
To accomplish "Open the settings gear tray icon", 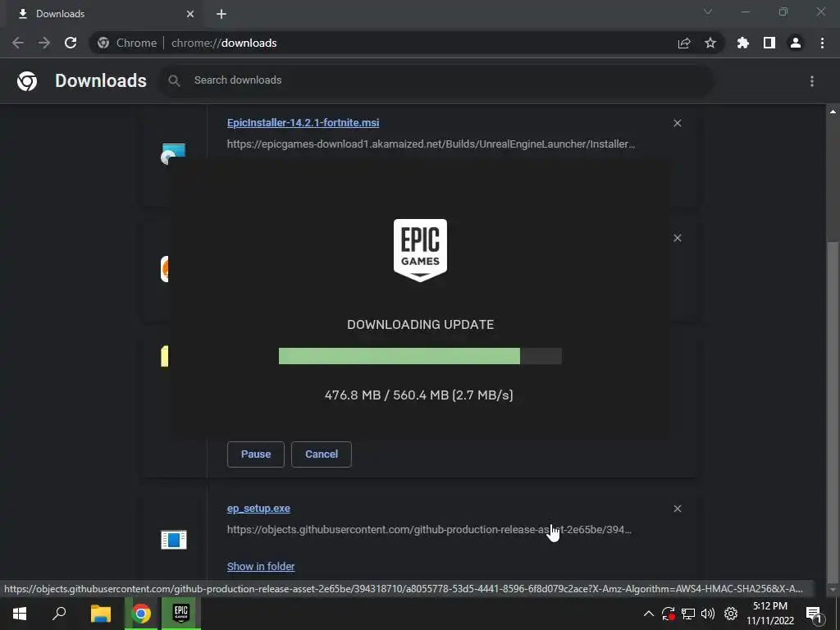I will click(731, 614).
